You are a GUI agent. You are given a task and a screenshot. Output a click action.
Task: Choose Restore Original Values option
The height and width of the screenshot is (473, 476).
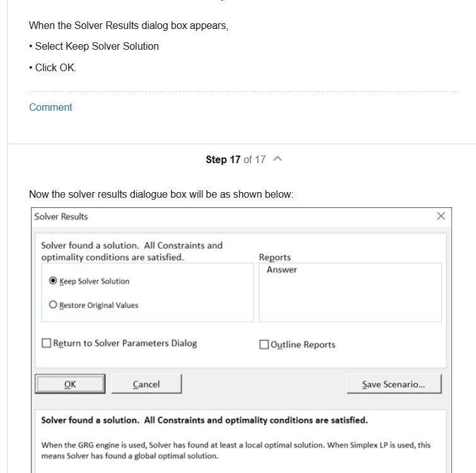point(53,305)
